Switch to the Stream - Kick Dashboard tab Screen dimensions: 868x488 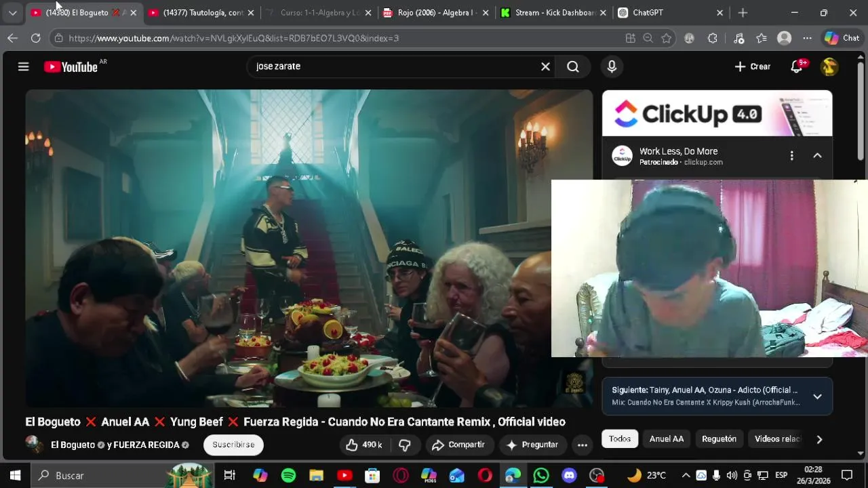[x=553, y=13]
